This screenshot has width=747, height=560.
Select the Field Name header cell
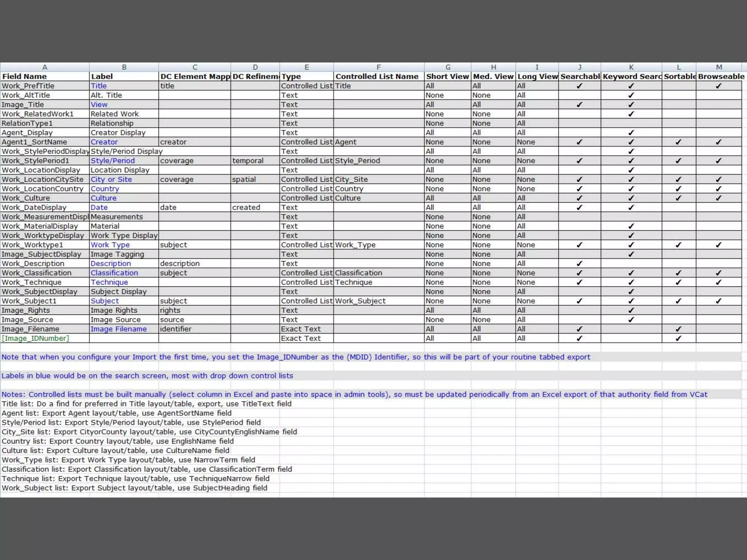(24, 77)
